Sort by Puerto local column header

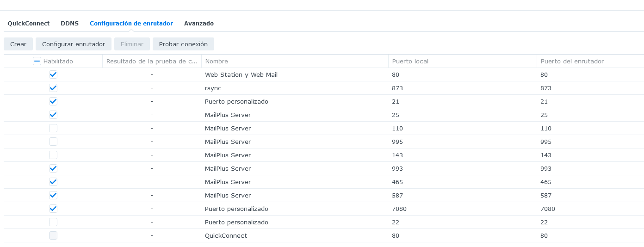[x=462, y=62]
